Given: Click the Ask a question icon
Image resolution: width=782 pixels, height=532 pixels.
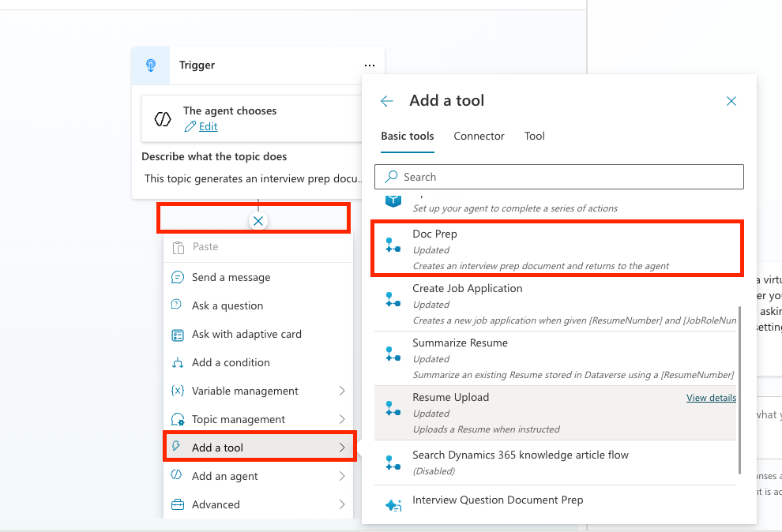Looking at the screenshot, I should tap(176, 304).
